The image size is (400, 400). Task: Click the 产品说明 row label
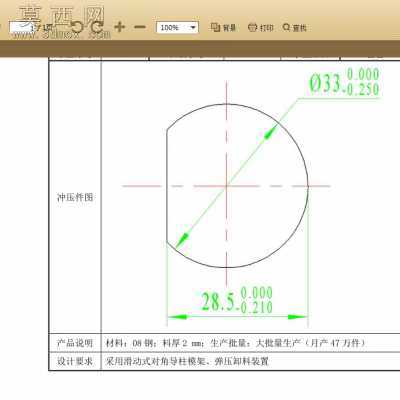[75, 343]
